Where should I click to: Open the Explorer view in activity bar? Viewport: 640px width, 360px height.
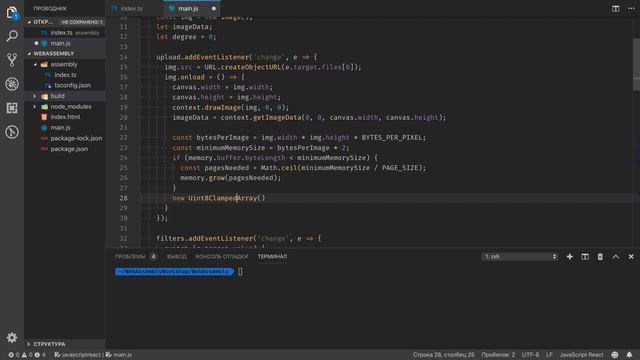(x=12, y=13)
